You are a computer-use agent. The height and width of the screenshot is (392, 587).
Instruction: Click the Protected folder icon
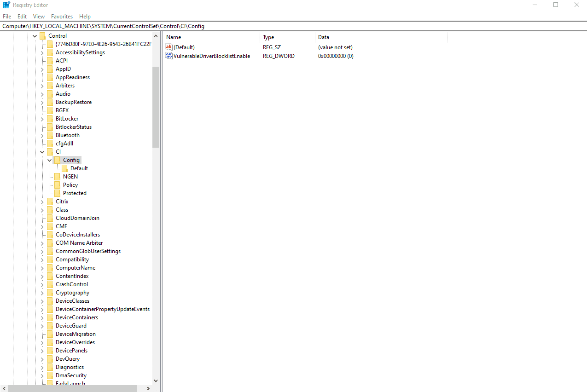(x=57, y=193)
